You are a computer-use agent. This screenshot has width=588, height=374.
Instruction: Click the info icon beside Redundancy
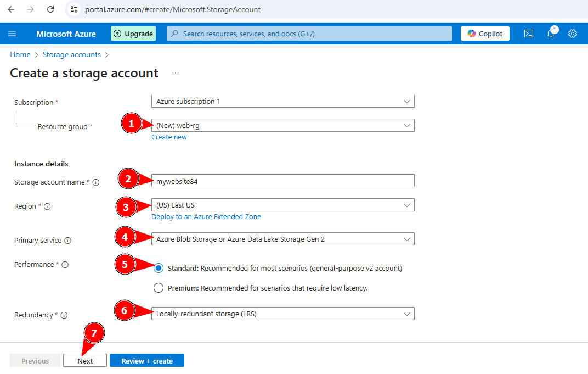pos(64,315)
